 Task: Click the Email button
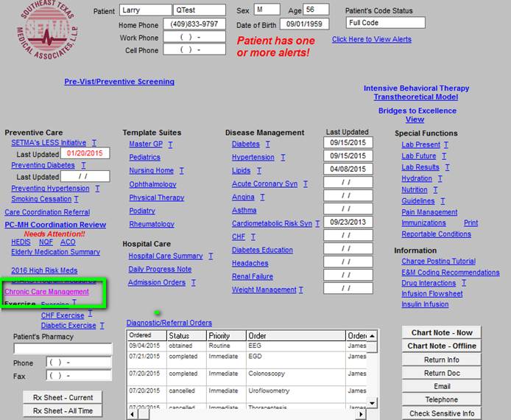tap(442, 386)
